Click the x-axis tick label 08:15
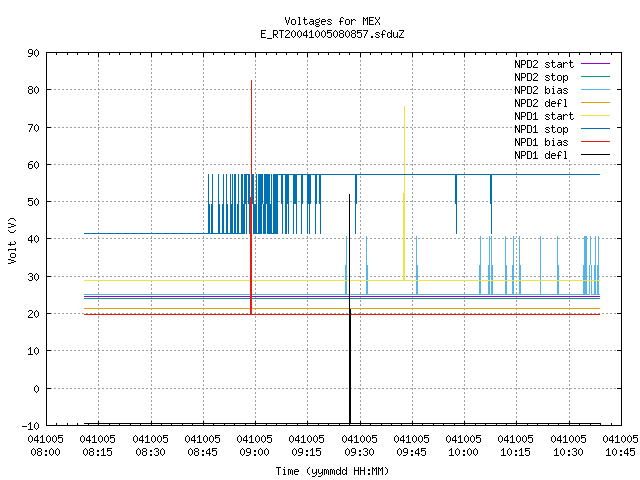640x480 pixels. pyautogui.click(x=98, y=452)
